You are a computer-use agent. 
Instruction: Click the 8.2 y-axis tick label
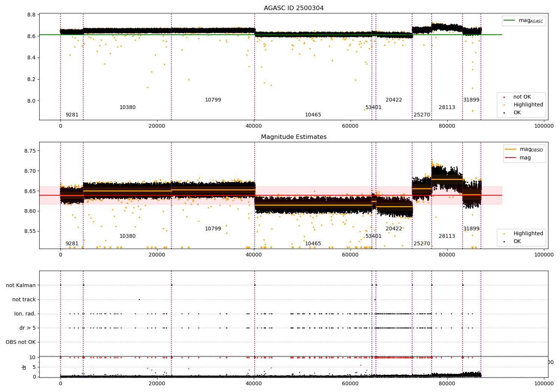click(31, 80)
